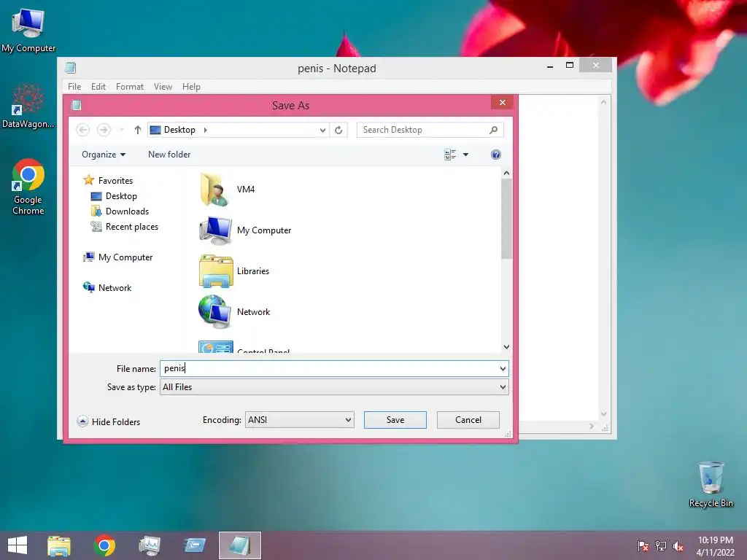
Task: Click the Save button
Action: click(x=395, y=419)
